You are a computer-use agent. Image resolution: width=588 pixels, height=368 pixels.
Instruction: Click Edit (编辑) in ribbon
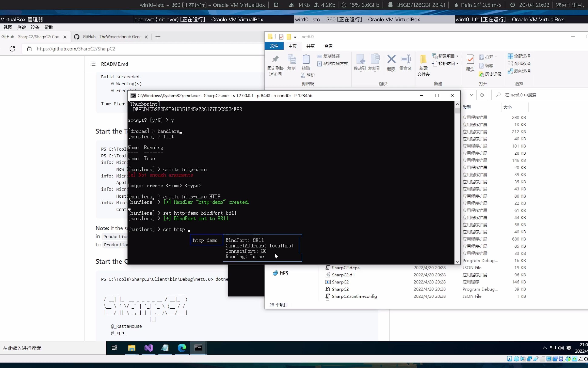tap(486, 66)
